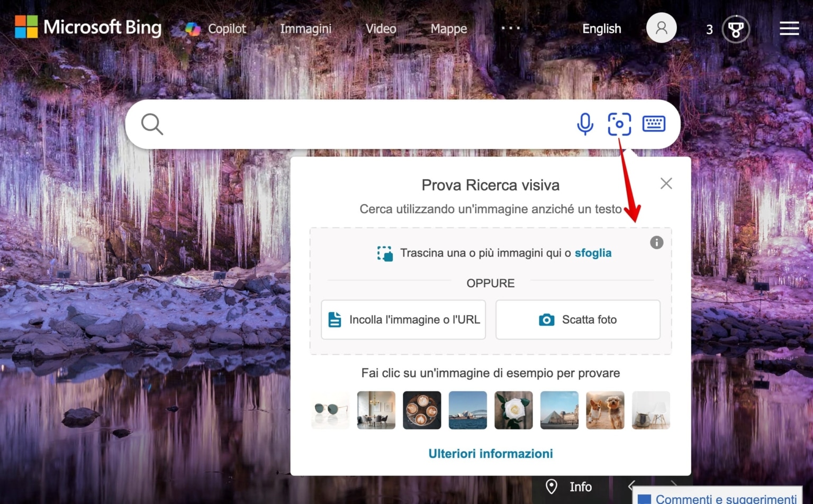Open Ulteriori informazioni link
Screen dimensions: 813x504
[x=490, y=453]
